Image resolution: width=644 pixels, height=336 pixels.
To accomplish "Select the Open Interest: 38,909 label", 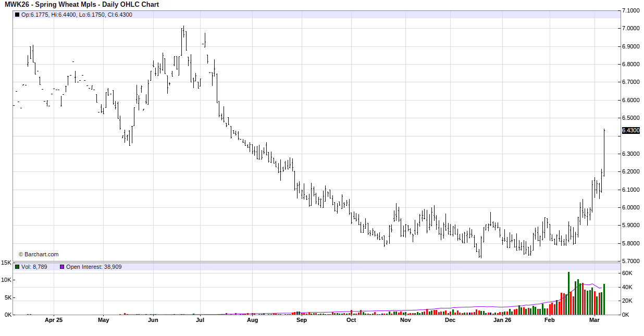I will click(93, 267).
